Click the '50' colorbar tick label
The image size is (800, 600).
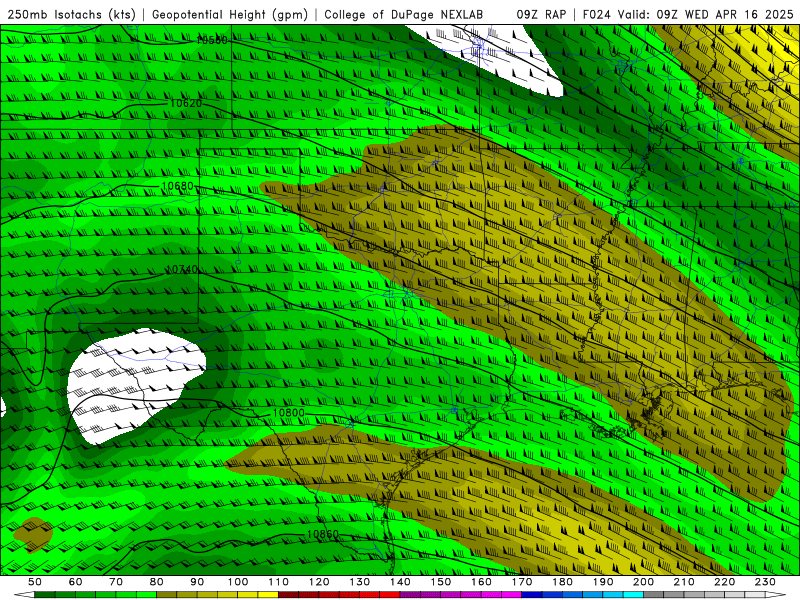[x=35, y=582]
